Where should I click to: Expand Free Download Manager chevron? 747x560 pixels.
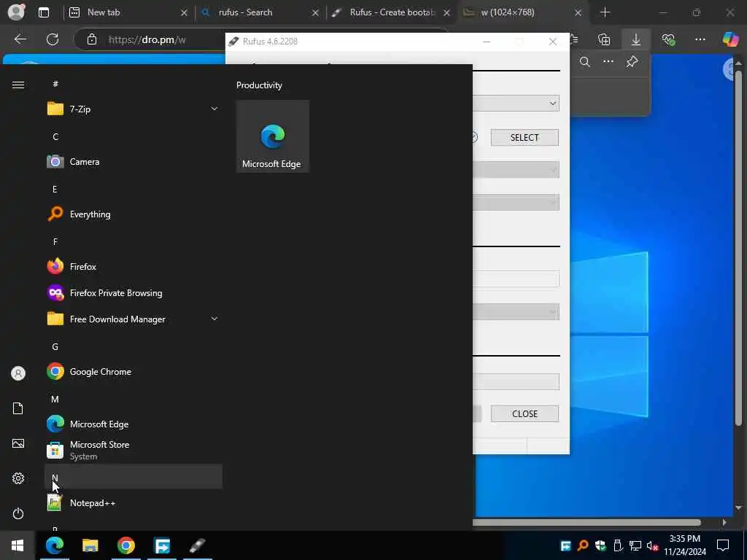point(214,319)
